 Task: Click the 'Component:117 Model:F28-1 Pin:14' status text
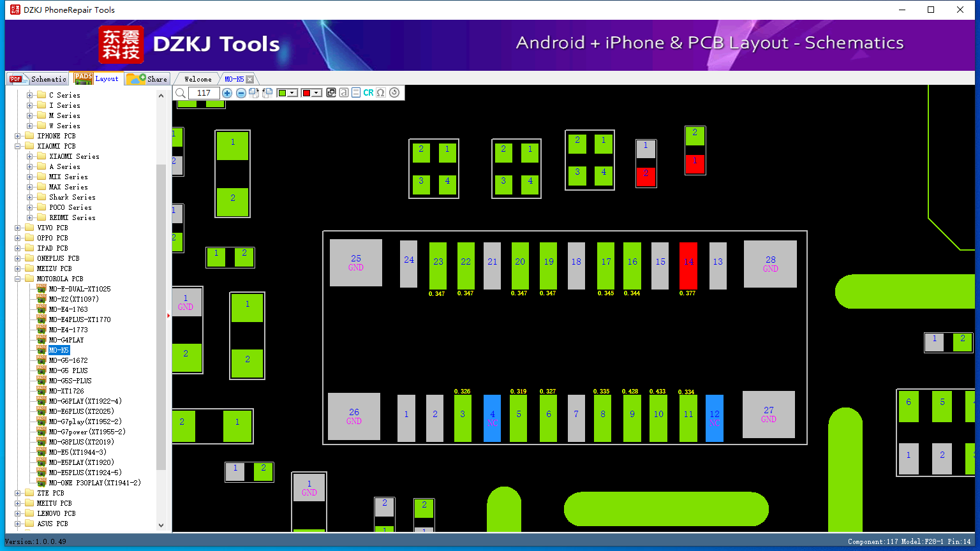pos(909,541)
